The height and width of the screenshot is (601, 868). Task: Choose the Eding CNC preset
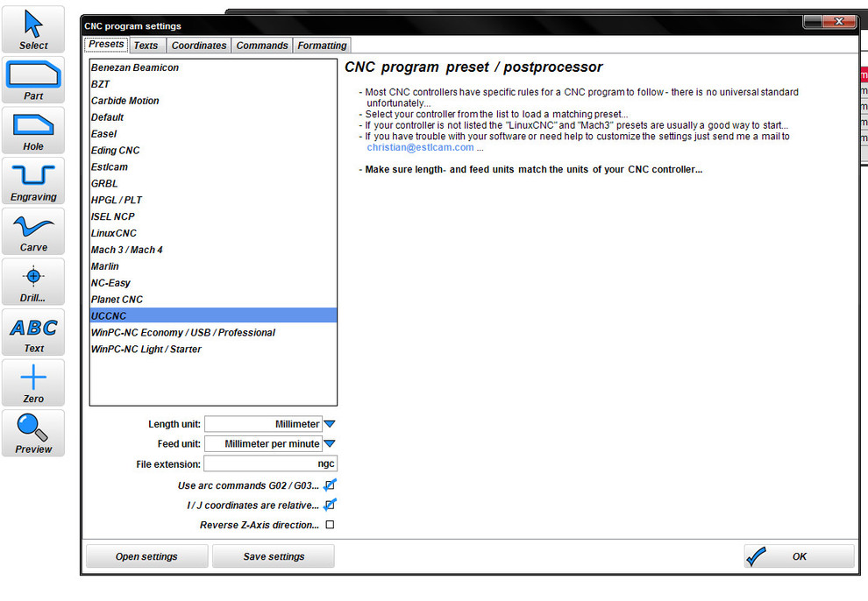[213, 151]
